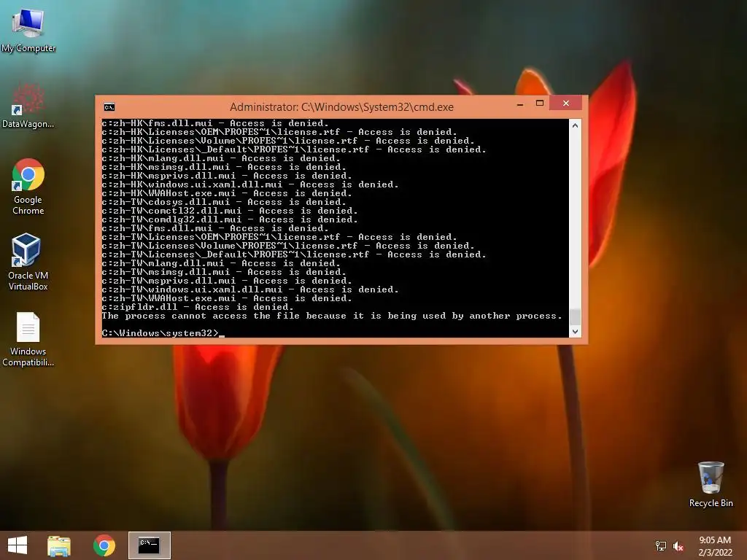
Task: Click the zh-TW\Licenses\Volume license.rtf line
Action: [288, 246]
